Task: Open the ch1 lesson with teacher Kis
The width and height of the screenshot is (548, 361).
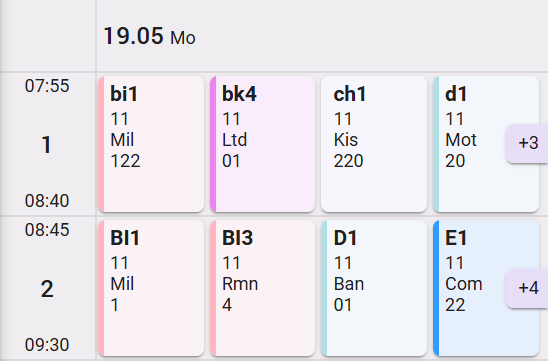Action: coord(374,144)
